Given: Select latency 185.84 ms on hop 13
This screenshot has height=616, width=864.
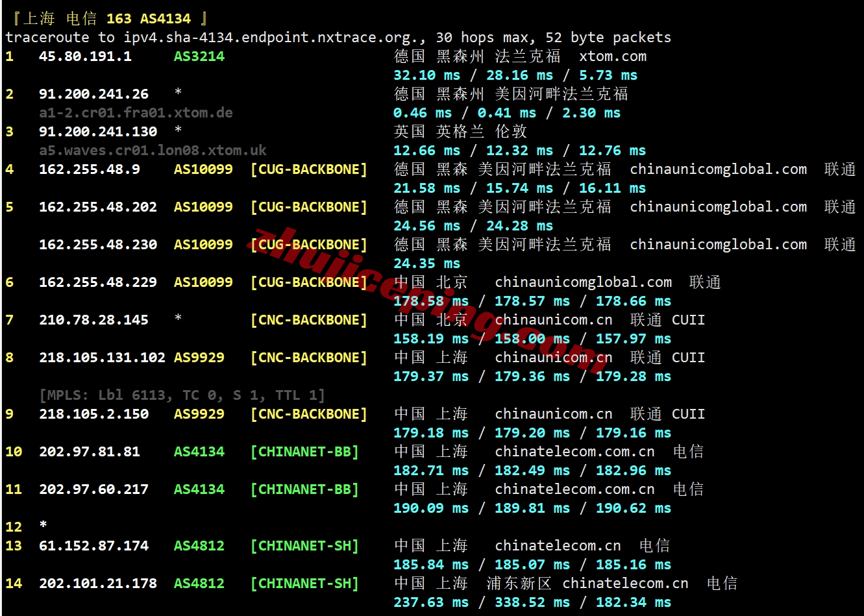Looking at the screenshot, I should coord(431,565).
